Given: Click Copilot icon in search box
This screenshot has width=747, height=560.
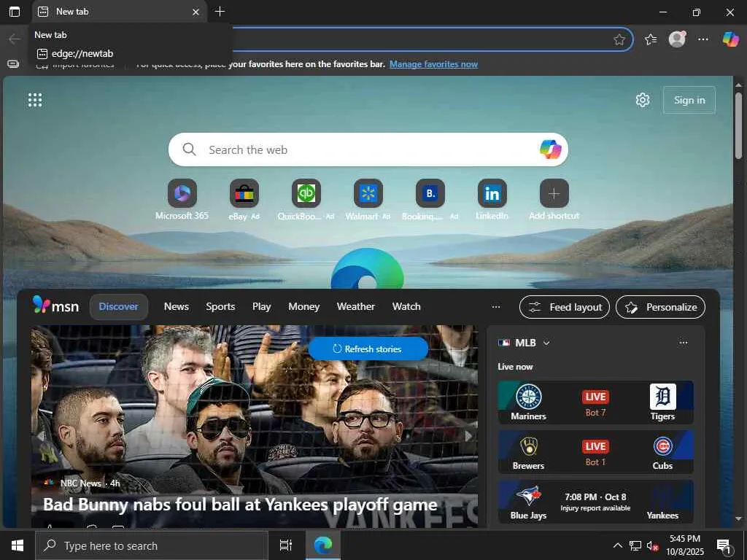Looking at the screenshot, I should point(550,149).
